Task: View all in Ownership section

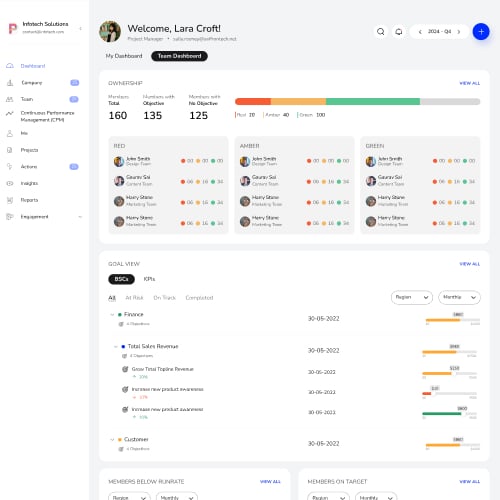Action: tap(469, 83)
